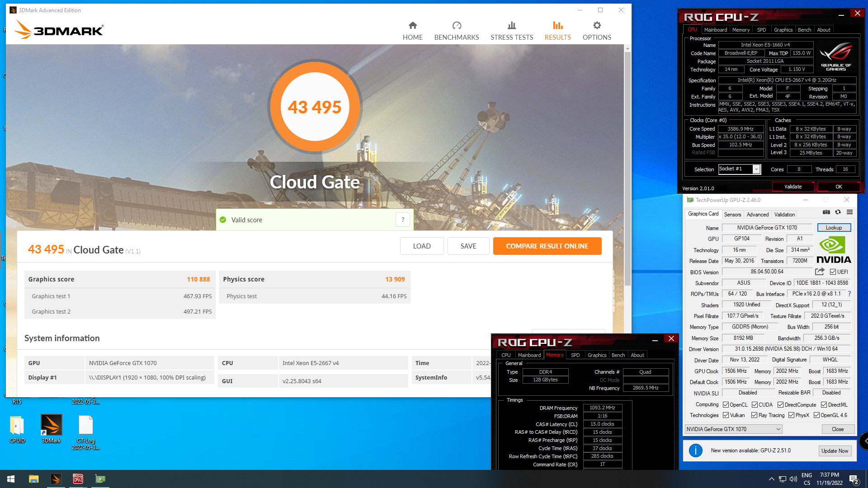Viewport: 868px width, 488px height.
Task: Switch to 3DMark in the taskbar
Action: point(56,479)
